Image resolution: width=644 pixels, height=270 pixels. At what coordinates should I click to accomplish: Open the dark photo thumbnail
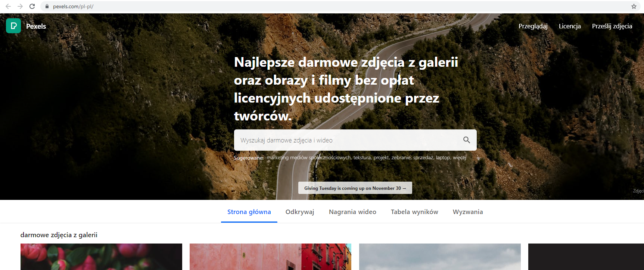(x=586, y=257)
